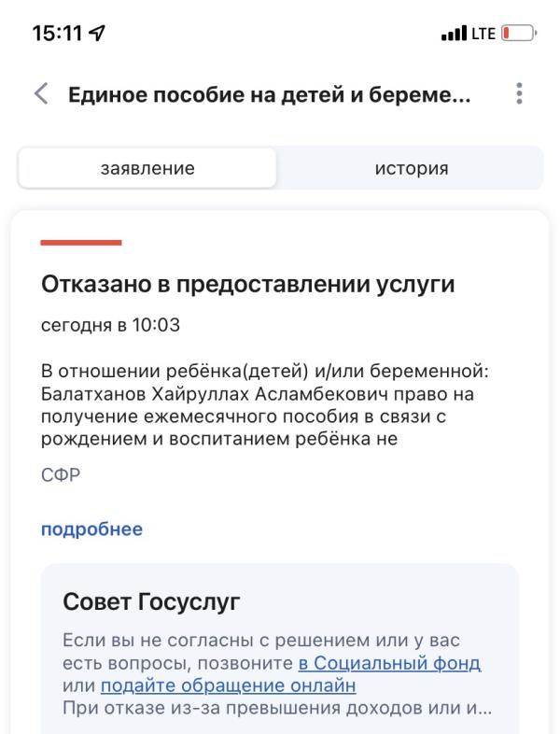
Task: Tap the Единое пособие page title
Action: pos(270,95)
